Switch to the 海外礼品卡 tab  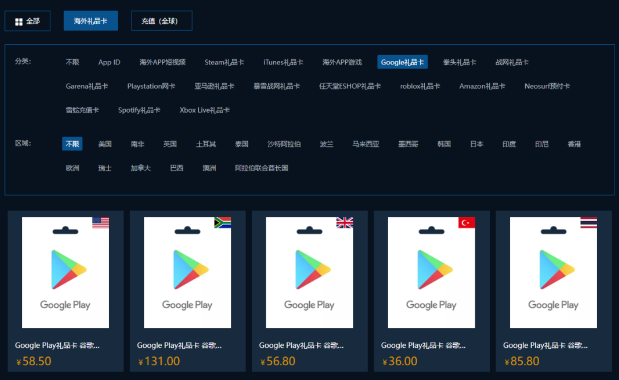click(91, 21)
